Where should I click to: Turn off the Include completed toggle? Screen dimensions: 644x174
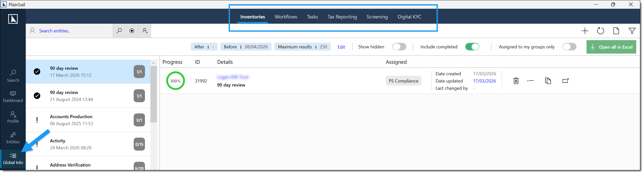(x=472, y=47)
